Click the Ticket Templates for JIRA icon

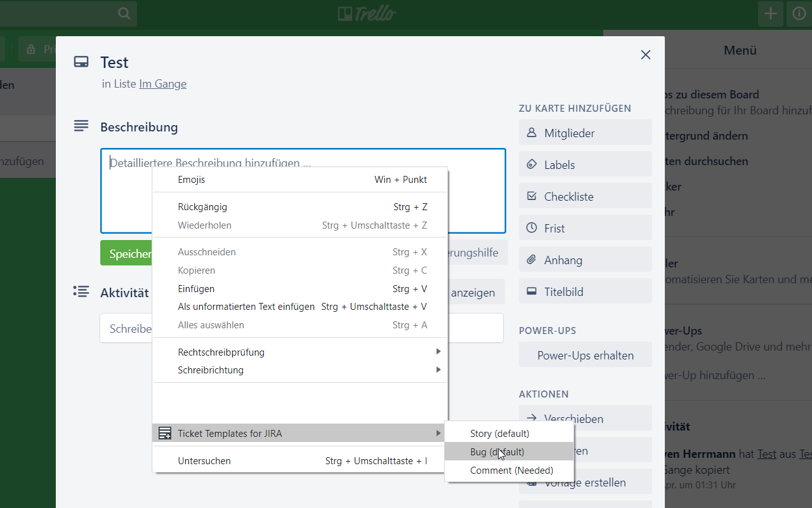tap(165, 434)
